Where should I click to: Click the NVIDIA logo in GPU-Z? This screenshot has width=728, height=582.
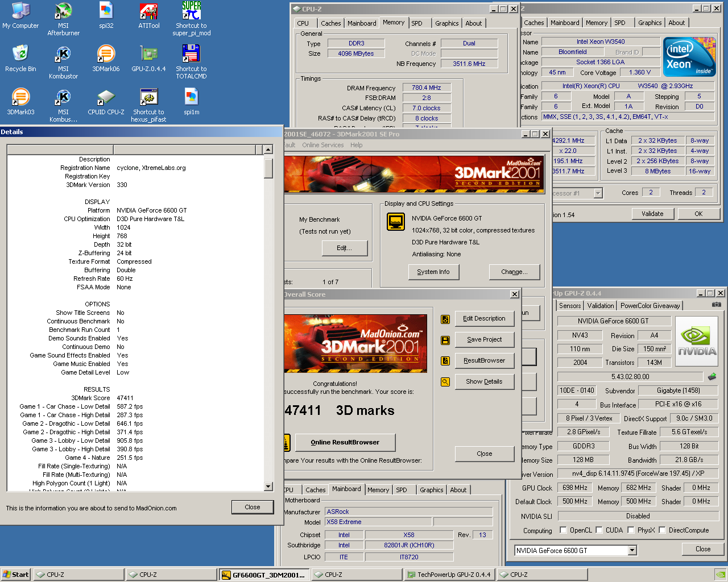tap(696, 342)
